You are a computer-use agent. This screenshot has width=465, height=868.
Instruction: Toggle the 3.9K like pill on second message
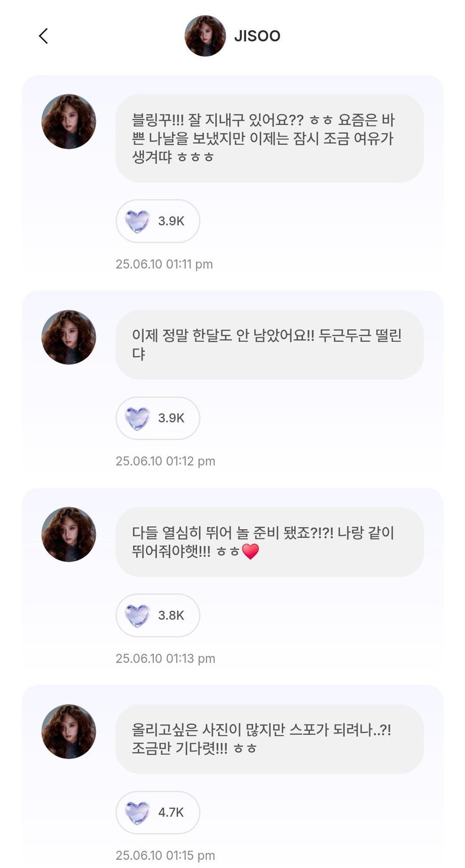(x=158, y=418)
